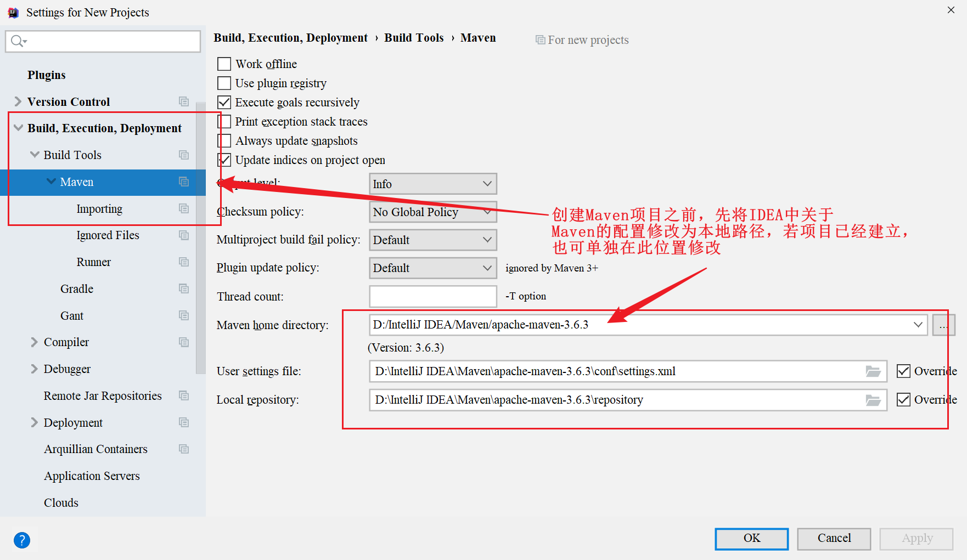Click the Build Tools per-project copy icon
967x560 pixels.
point(184,155)
